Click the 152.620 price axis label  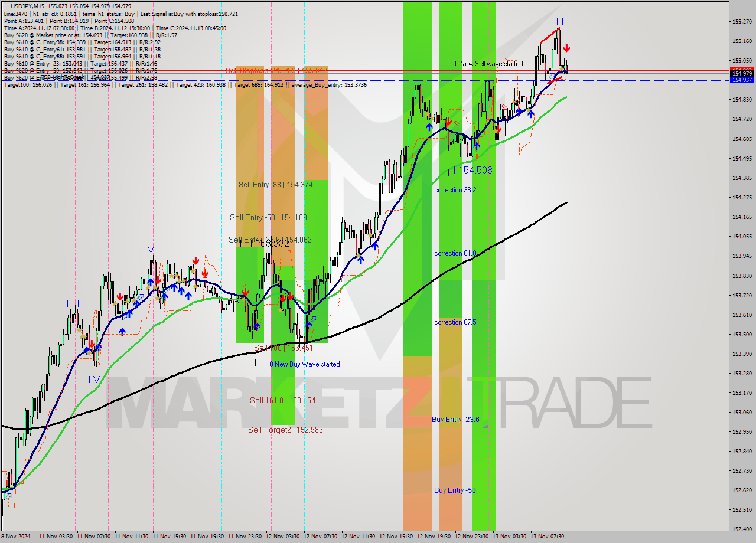742,490
